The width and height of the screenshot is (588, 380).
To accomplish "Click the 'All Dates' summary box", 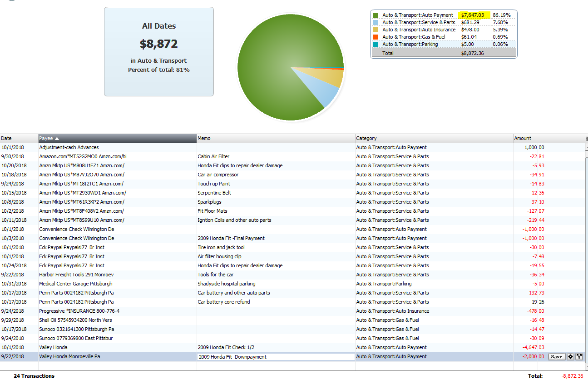I will (159, 51).
